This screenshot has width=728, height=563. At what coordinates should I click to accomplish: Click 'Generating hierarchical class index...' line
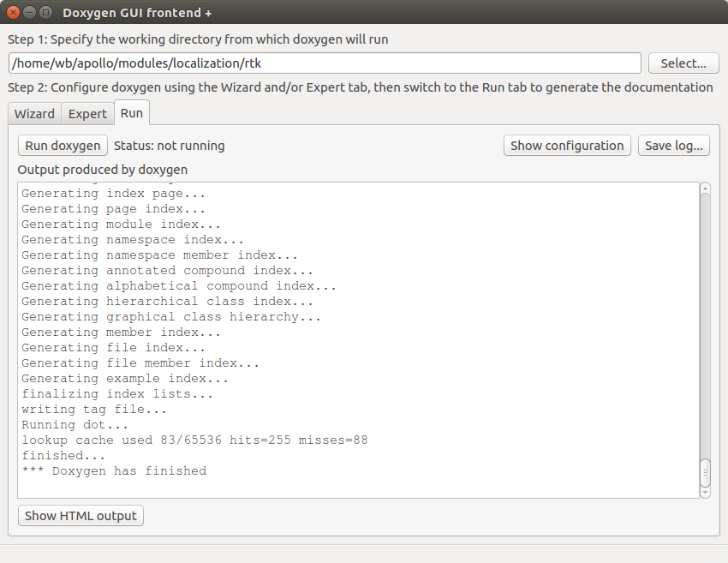pos(167,301)
